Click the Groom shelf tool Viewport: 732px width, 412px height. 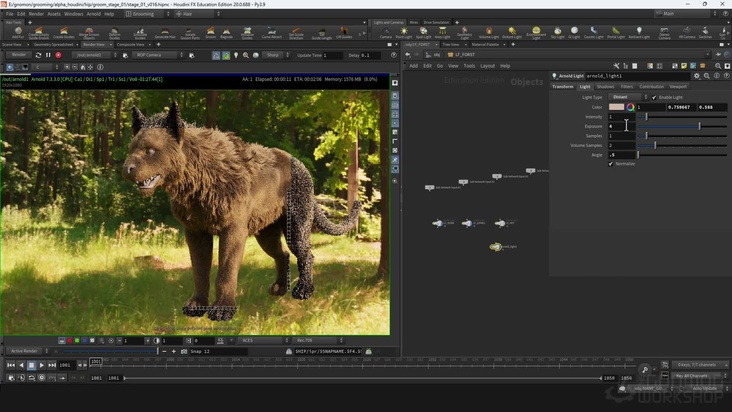pyautogui.click(x=211, y=33)
